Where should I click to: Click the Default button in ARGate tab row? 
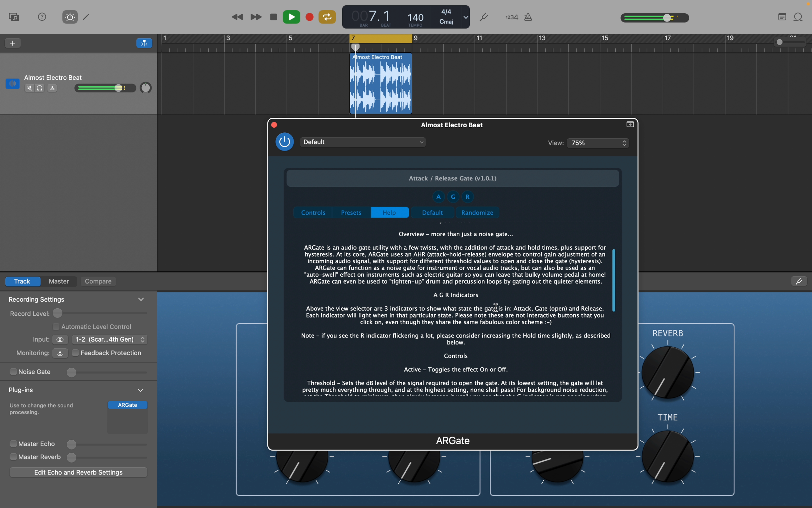433,213
